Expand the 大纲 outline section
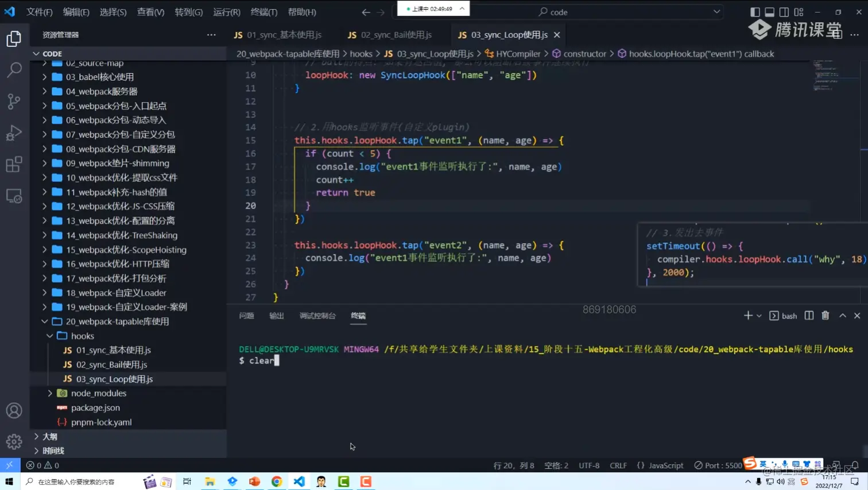Viewport: 868px width, 490px height. point(129,437)
